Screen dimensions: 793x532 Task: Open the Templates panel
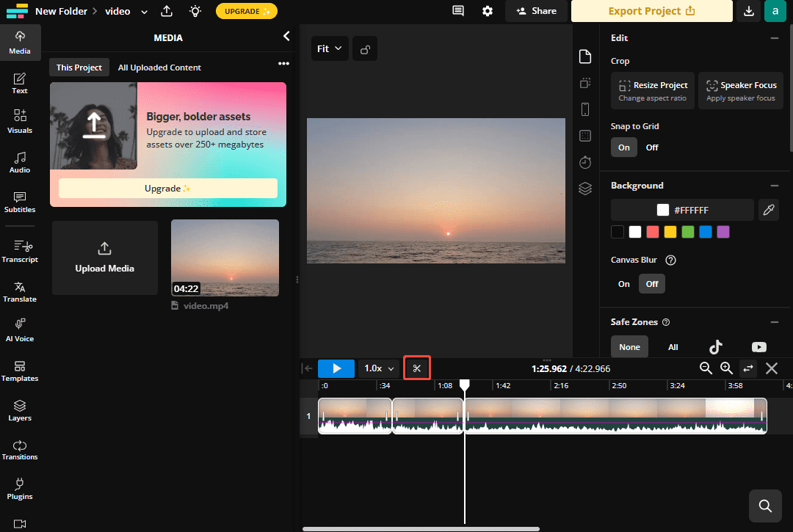coord(20,371)
